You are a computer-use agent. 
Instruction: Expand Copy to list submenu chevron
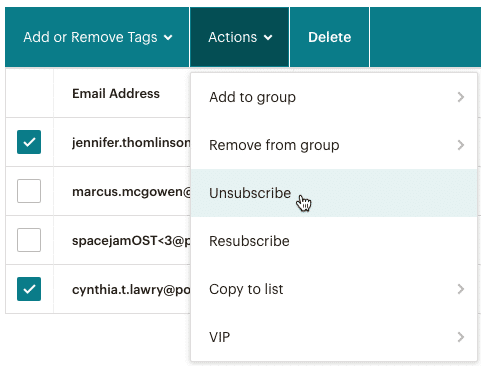tap(461, 289)
